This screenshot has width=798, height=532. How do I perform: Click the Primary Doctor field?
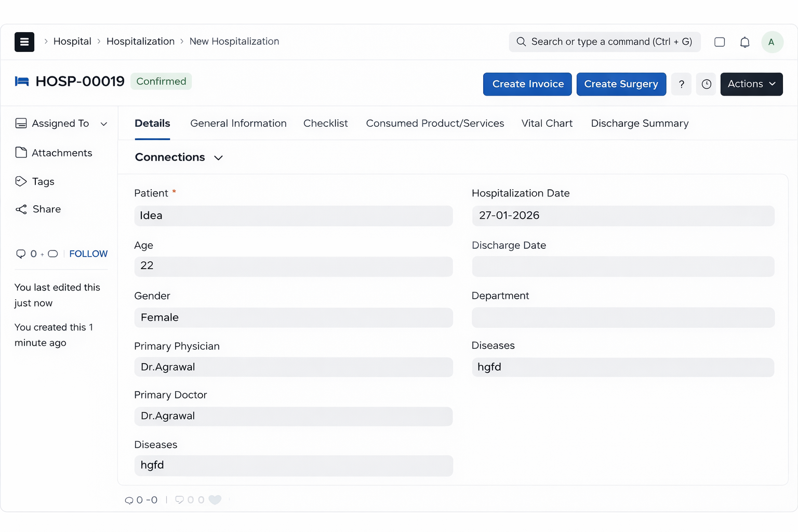point(294,416)
